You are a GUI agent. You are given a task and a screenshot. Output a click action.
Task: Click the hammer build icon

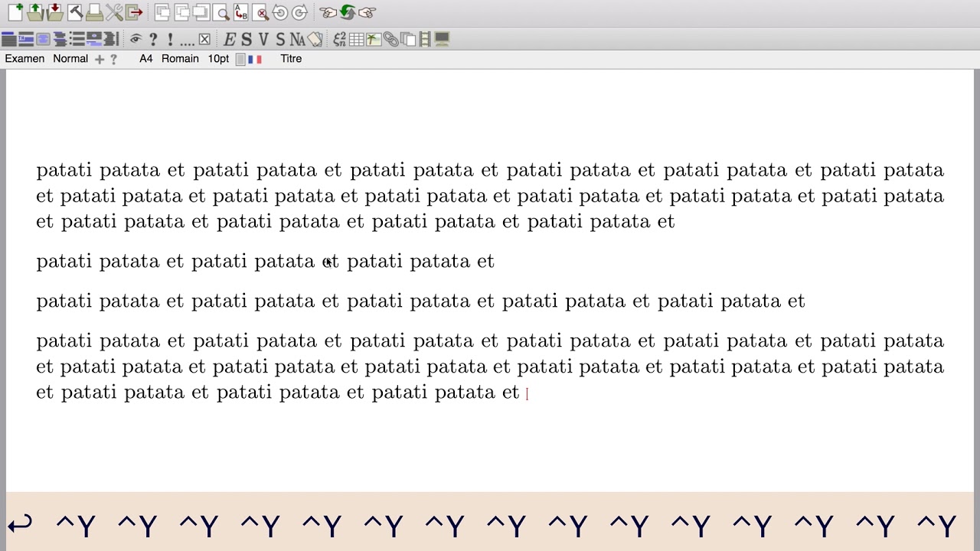click(x=75, y=12)
